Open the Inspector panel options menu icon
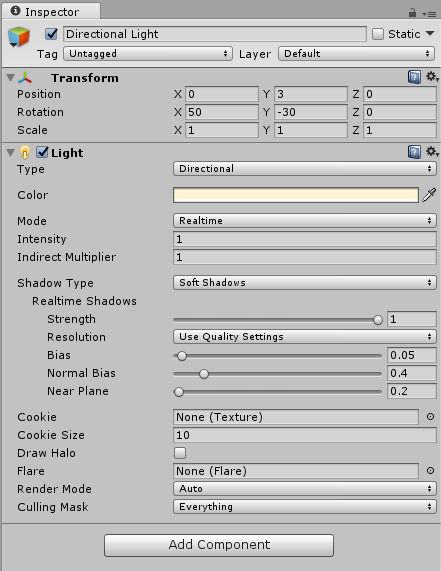The height and width of the screenshot is (571, 441). pyautogui.click(x=429, y=14)
